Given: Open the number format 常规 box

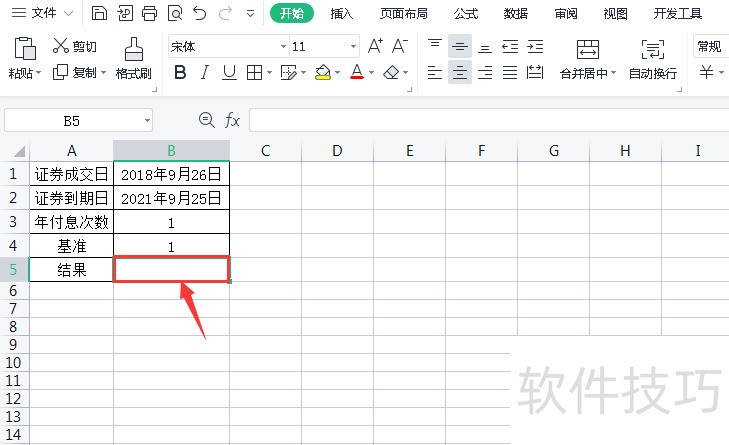Looking at the screenshot, I should tap(710, 46).
